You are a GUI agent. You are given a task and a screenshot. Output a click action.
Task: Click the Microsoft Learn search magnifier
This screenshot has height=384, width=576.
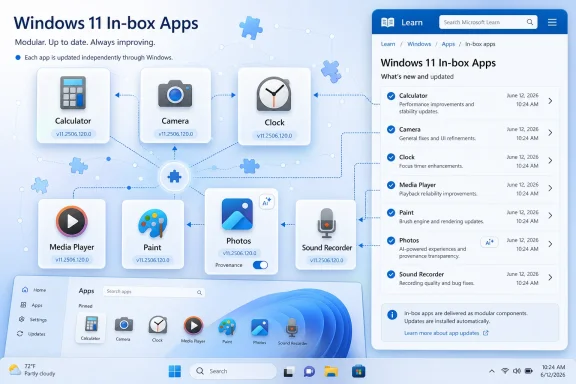[530, 22]
